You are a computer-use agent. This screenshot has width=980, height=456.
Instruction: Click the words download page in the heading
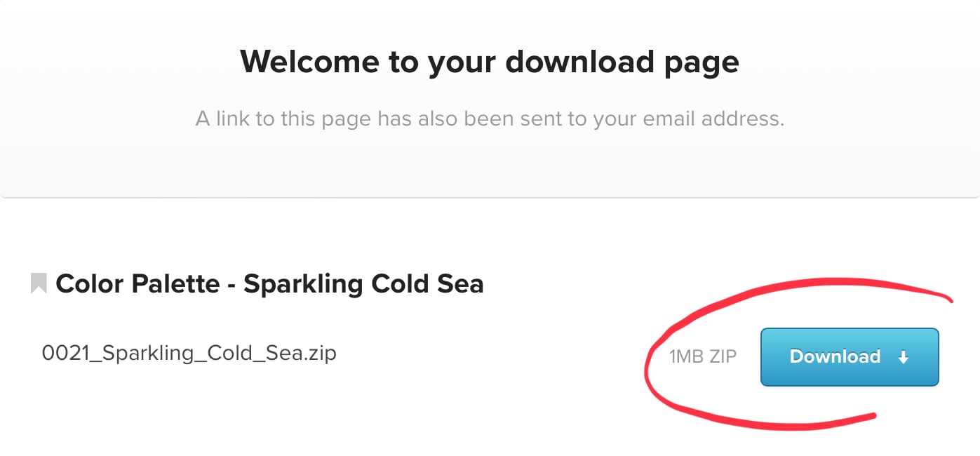[622, 62]
